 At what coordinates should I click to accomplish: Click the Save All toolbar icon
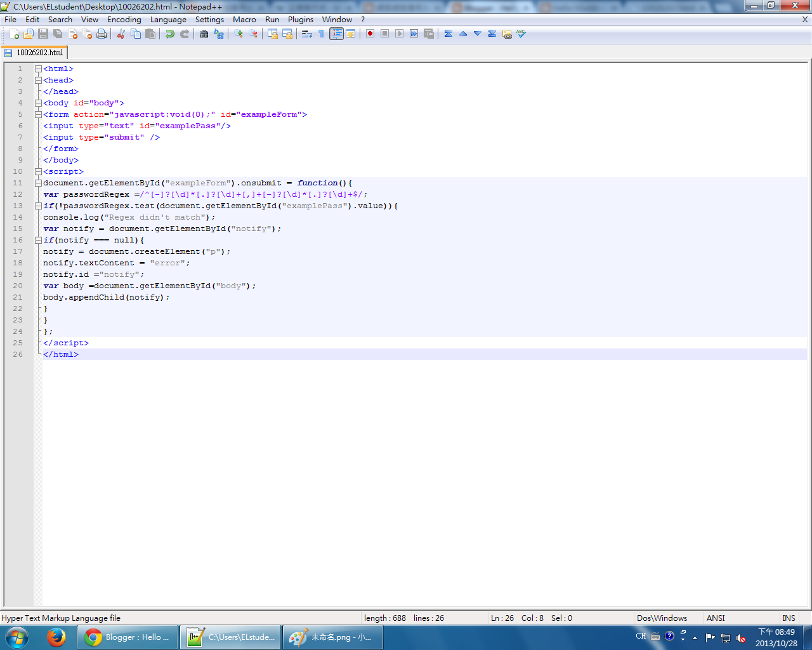point(58,34)
